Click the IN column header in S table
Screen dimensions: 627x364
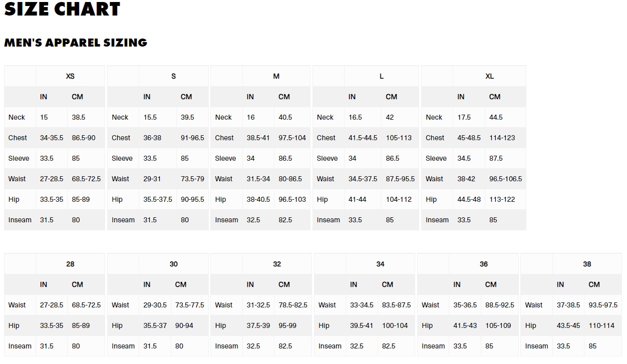pos(147,97)
